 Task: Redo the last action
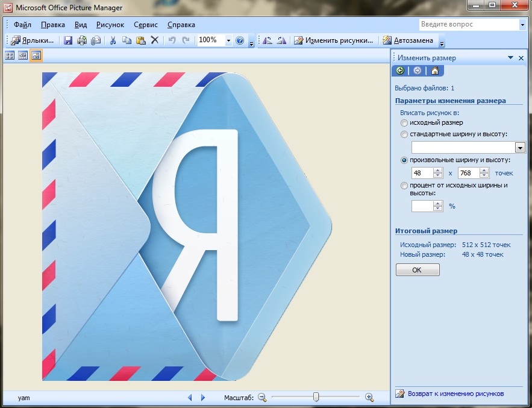(x=186, y=40)
